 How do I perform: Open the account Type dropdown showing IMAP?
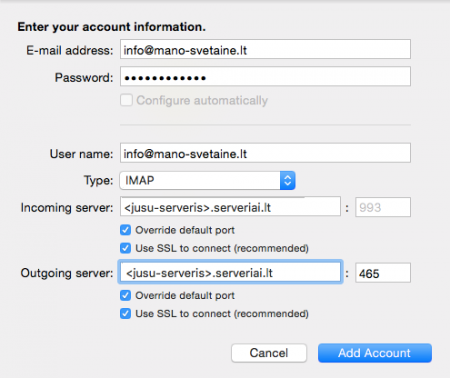(x=207, y=180)
